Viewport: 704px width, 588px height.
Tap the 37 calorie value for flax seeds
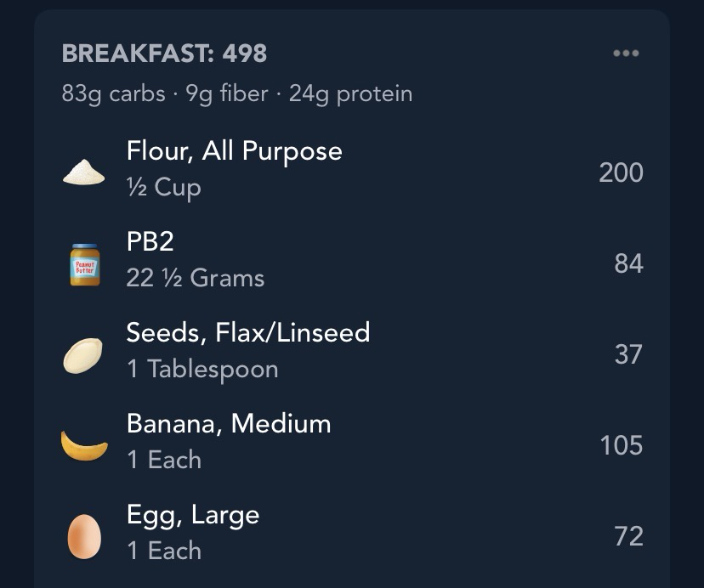coord(628,354)
